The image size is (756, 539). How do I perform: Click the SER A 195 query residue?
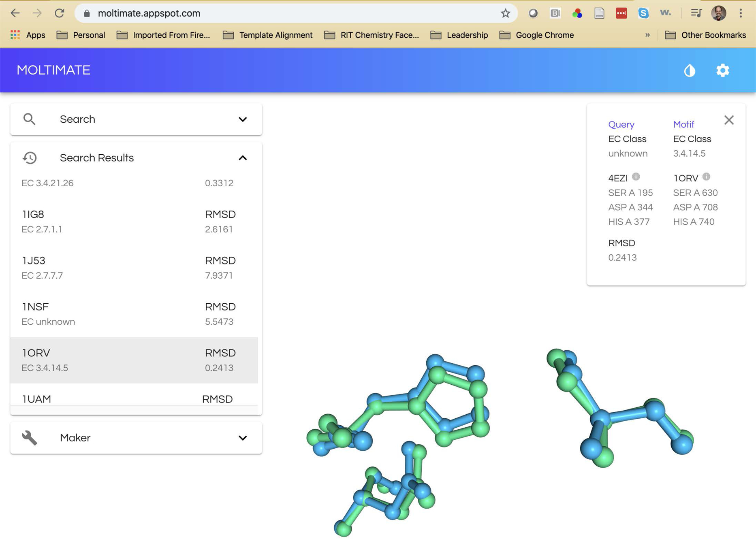[630, 193]
